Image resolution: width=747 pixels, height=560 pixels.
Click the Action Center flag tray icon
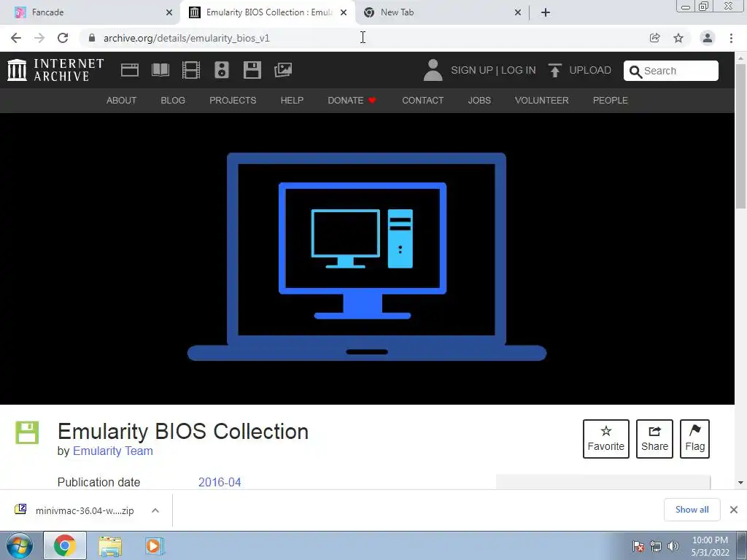tap(638, 546)
